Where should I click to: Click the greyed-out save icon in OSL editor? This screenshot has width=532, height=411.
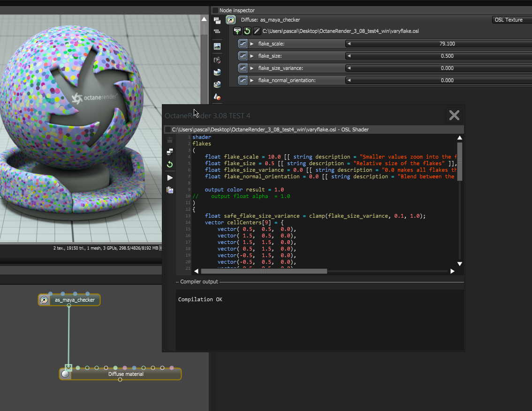click(170, 139)
